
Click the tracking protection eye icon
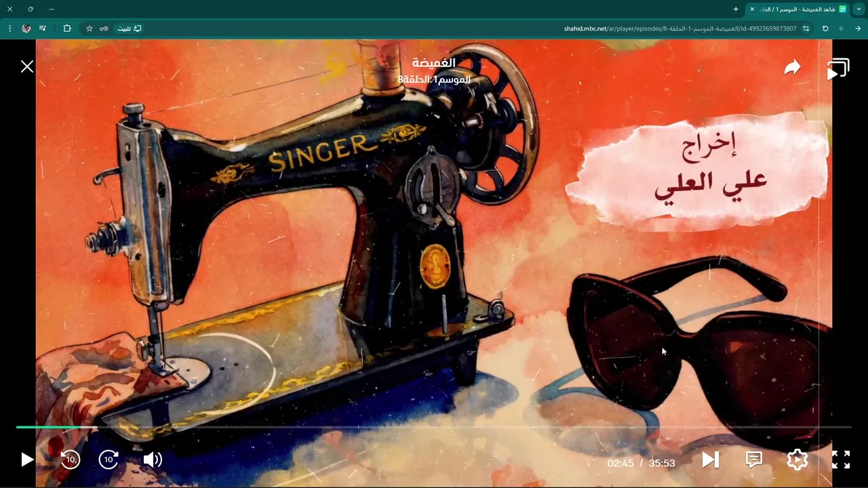pyautogui.click(x=104, y=28)
